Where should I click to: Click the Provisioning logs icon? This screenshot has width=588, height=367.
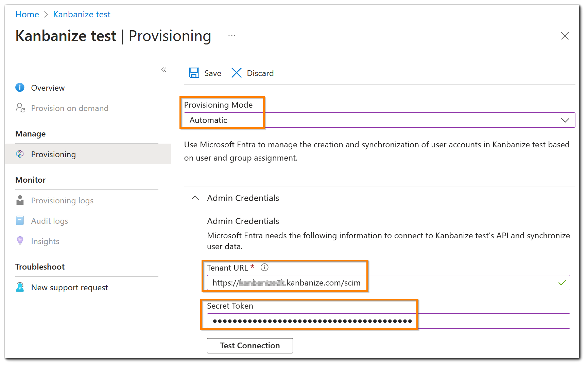point(20,200)
